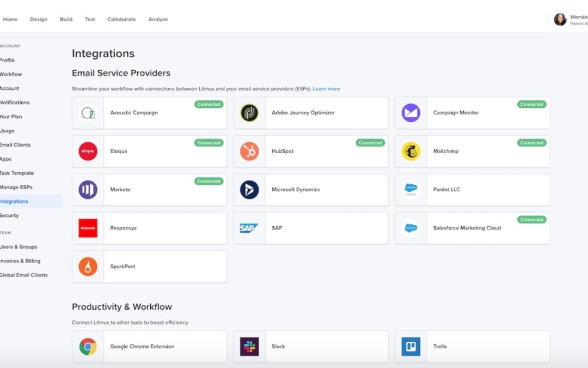Click the Adobe Journey Optimizer label
This screenshot has width=588, height=368.
point(303,113)
